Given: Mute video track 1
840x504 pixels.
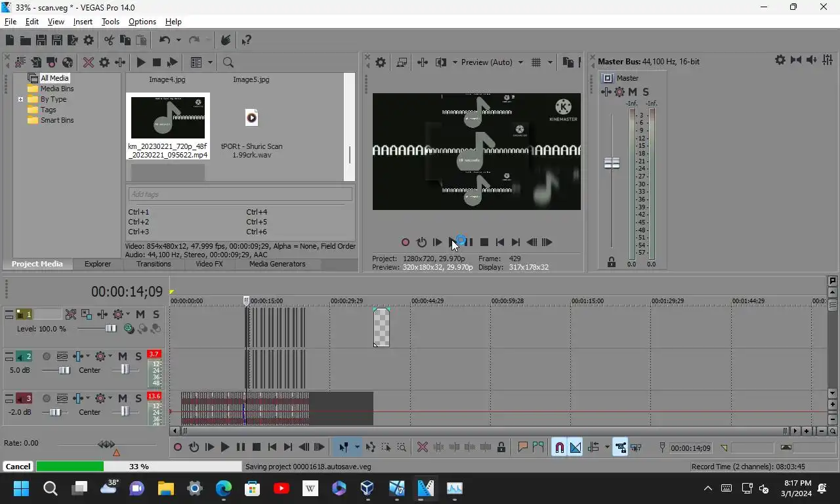Looking at the screenshot, I should click(140, 314).
